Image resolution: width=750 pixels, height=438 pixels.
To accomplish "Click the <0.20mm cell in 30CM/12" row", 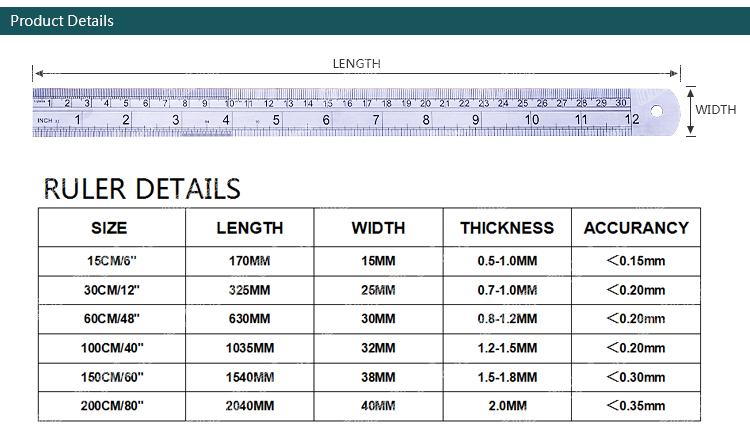I will (636, 290).
